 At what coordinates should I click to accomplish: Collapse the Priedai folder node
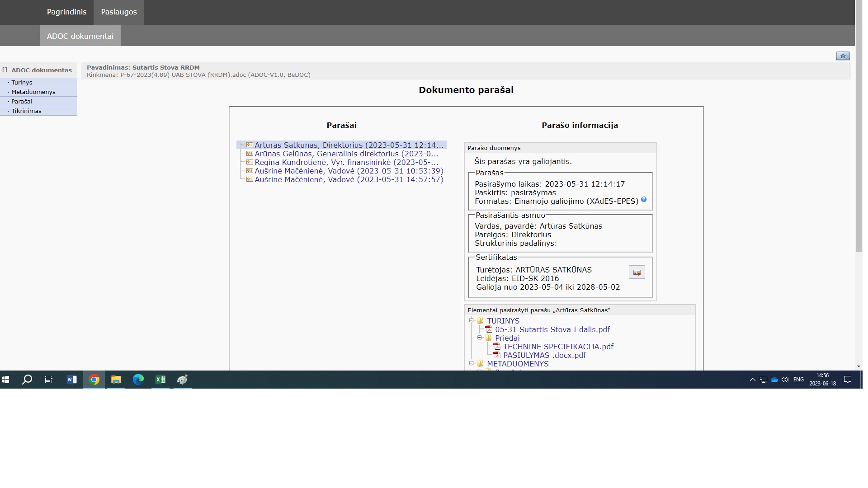[480, 338]
